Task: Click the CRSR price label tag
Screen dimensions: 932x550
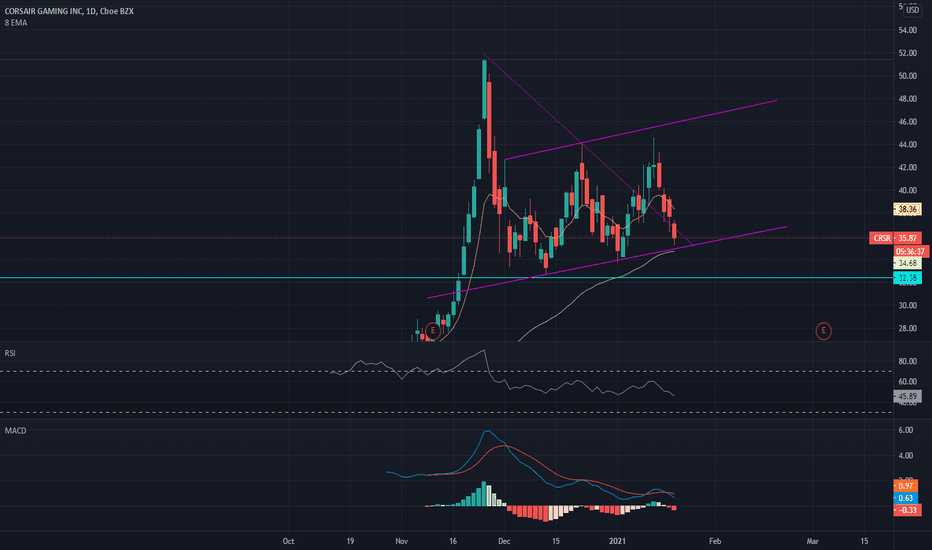Action: coord(881,238)
